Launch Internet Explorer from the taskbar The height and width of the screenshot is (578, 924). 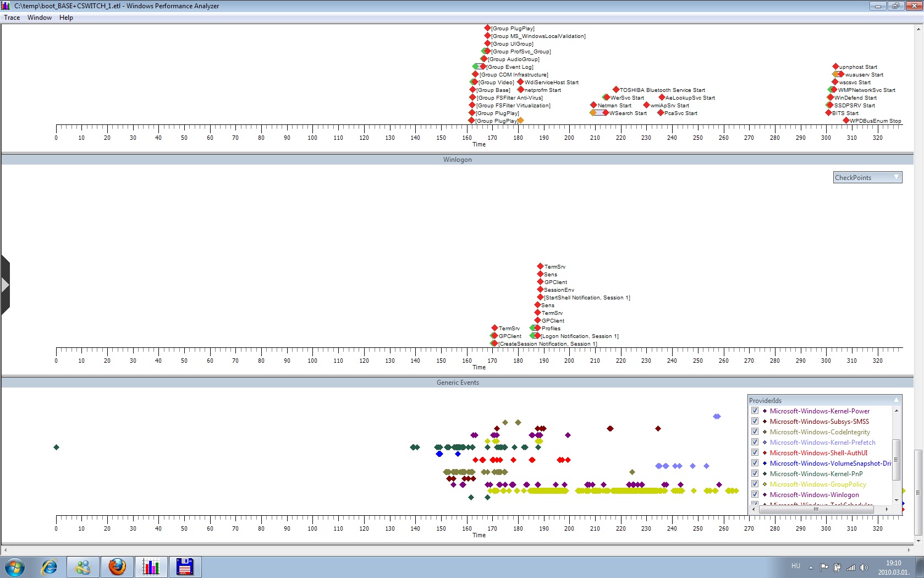click(x=50, y=567)
